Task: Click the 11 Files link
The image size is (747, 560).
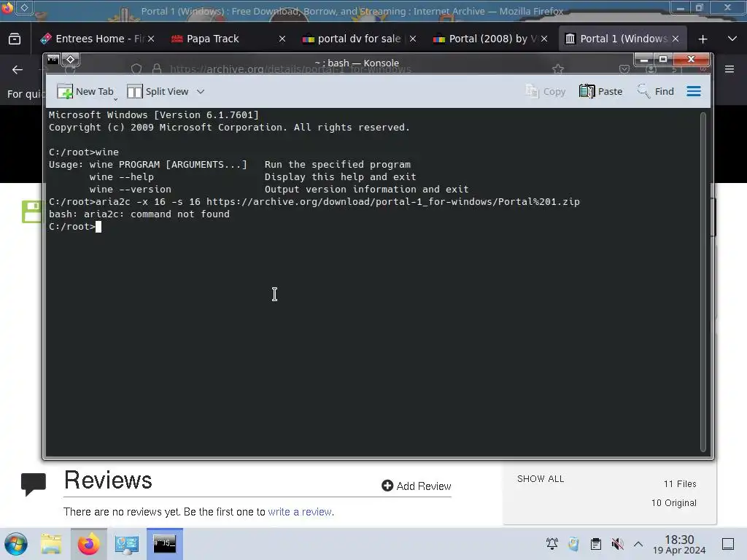Action: (680, 484)
